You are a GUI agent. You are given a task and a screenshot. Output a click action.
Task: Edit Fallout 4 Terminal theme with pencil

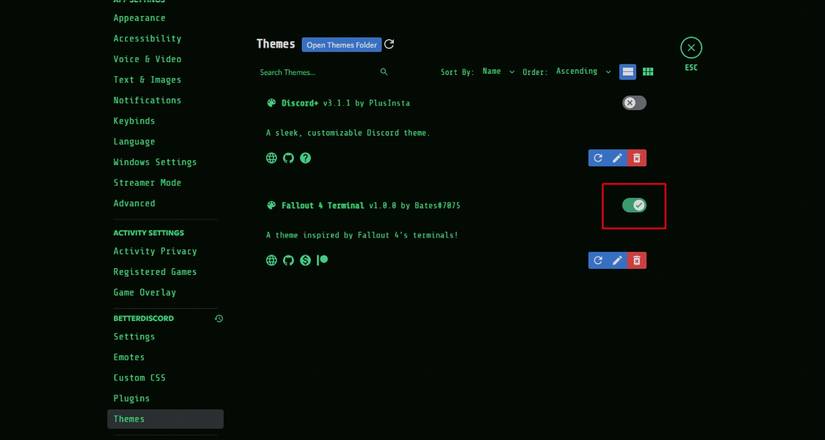[617, 260]
